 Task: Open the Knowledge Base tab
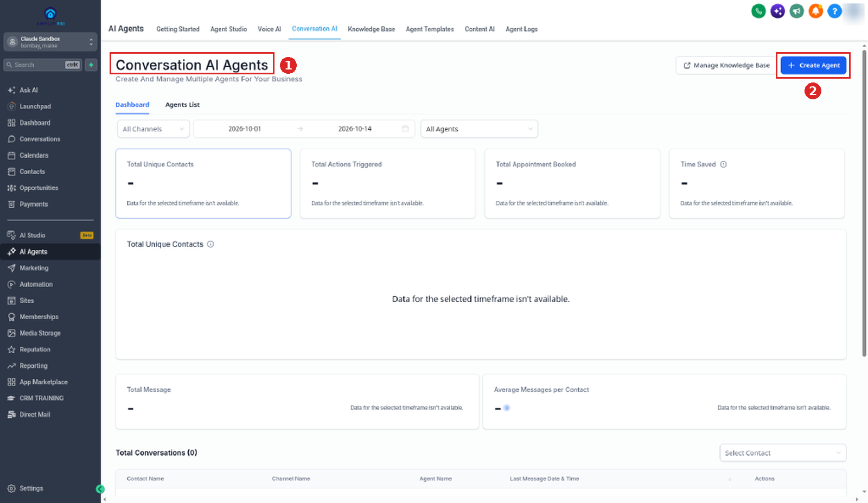coord(371,29)
